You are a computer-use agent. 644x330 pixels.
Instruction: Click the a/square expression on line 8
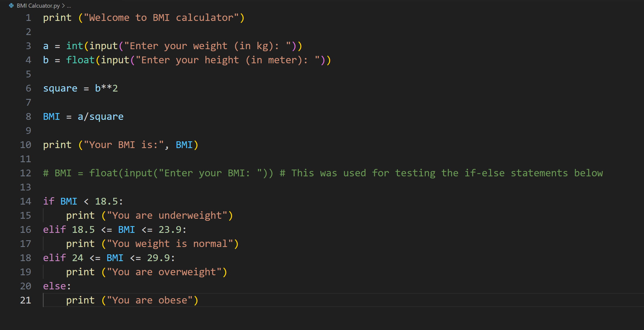(x=100, y=117)
